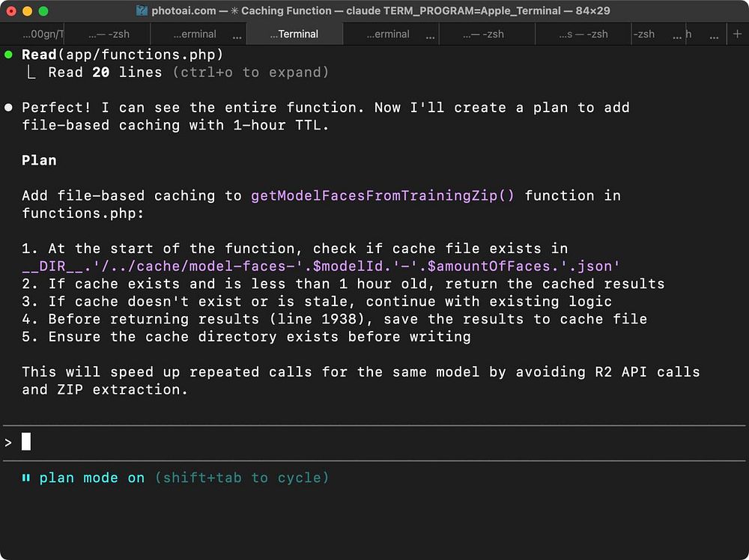Switch to the "...s — -zsh" tab
The image size is (749, 560).
pos(583,34)
